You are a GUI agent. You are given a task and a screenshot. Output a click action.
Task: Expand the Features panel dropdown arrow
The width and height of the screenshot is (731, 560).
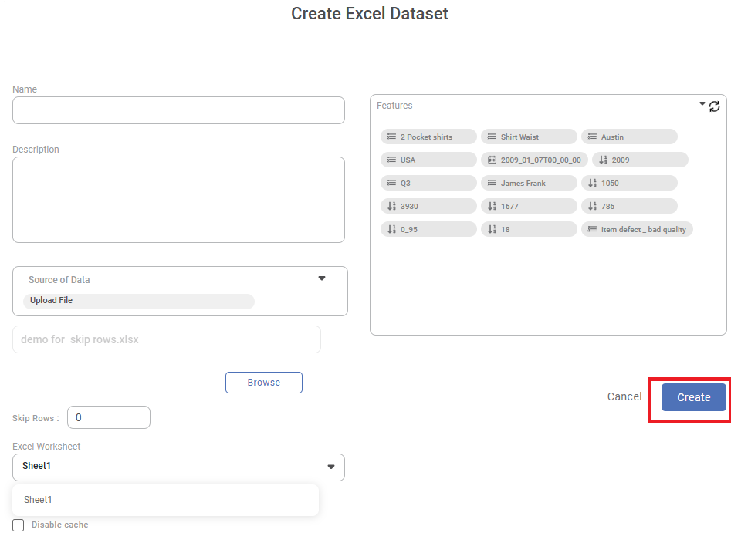click(x=702, y=103)
